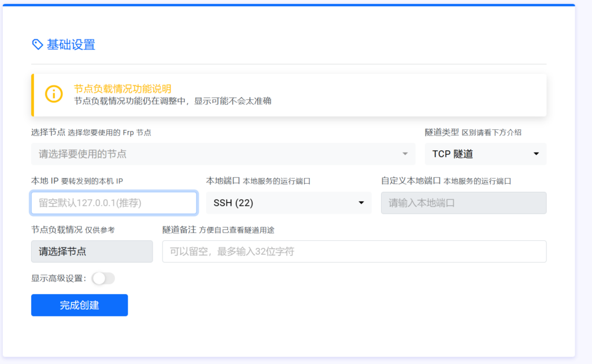Click the yellow info circle warning icon
The width and height of the screenshot is (592, 364).
tap(54, 94)
